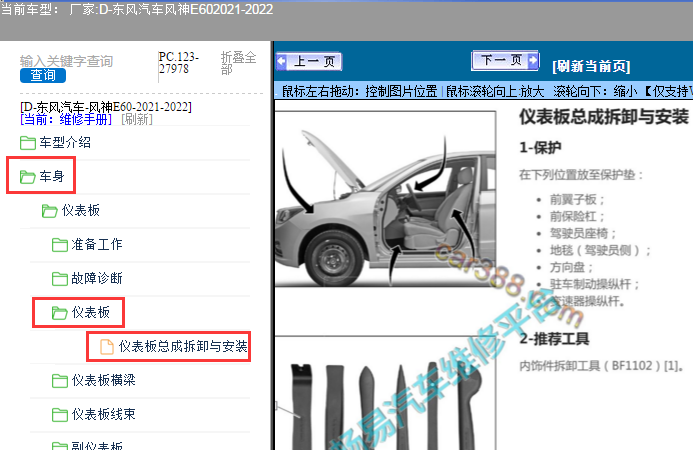The width and height of the screenshot is (693, 450).
Task: Select the 准备工作 tree item
Action: coord(97,244)
